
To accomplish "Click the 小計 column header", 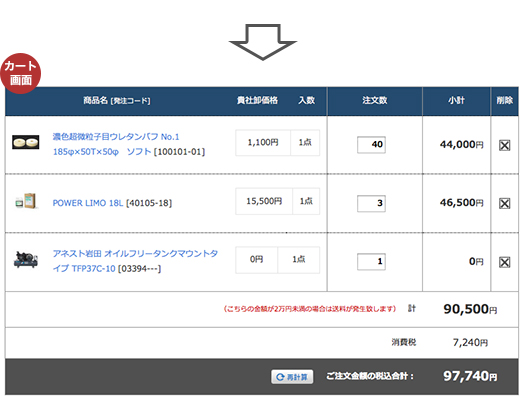I will 456,100.
